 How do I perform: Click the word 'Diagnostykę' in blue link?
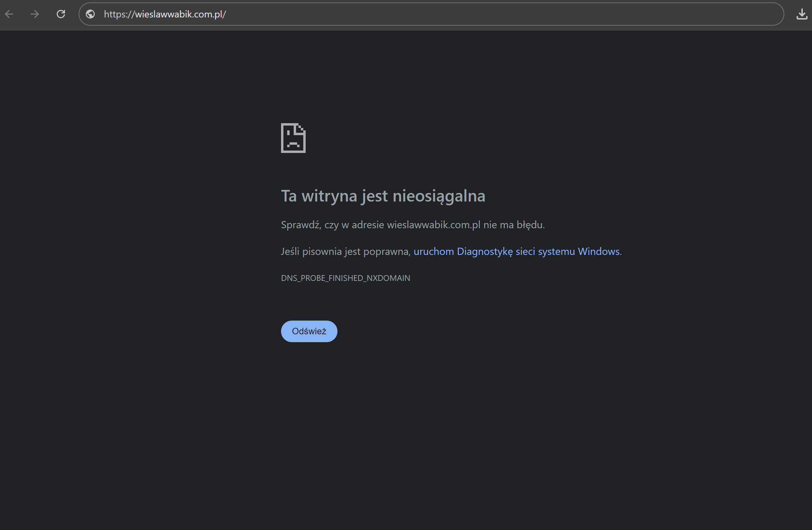(x=484, y=251)
